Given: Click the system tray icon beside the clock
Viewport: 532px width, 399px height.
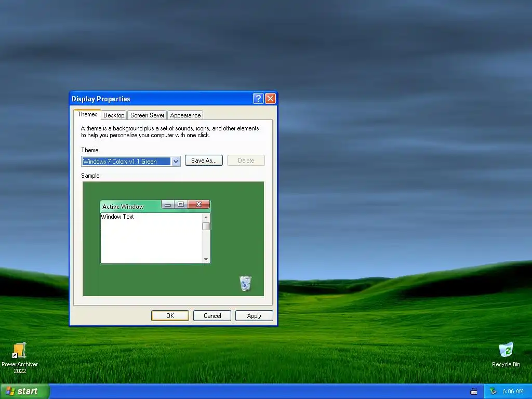Looking at the screenshot, I should (x=493, y=392).
